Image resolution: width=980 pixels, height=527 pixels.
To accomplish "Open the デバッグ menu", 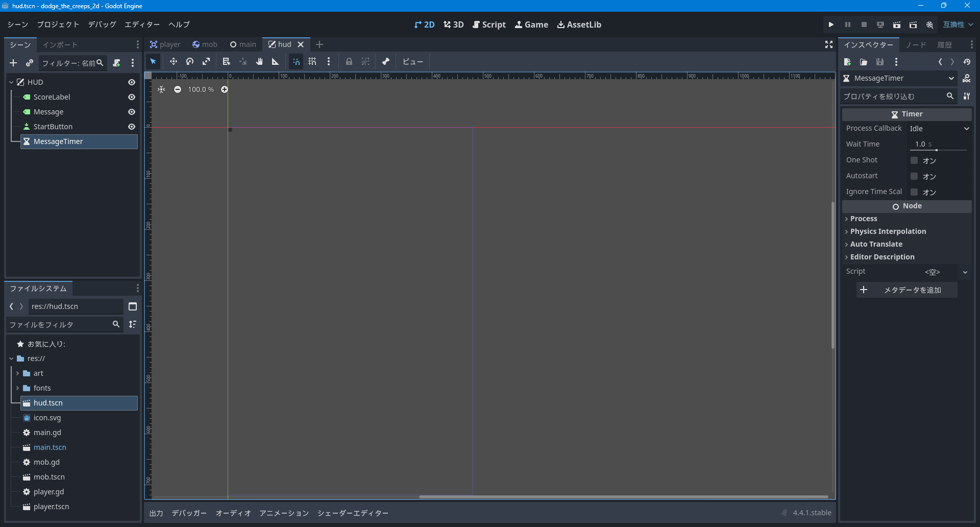I will 102,25.
